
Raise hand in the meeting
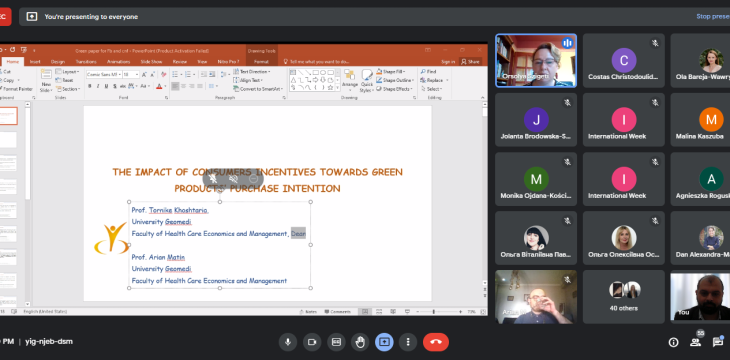coord(360,342)
